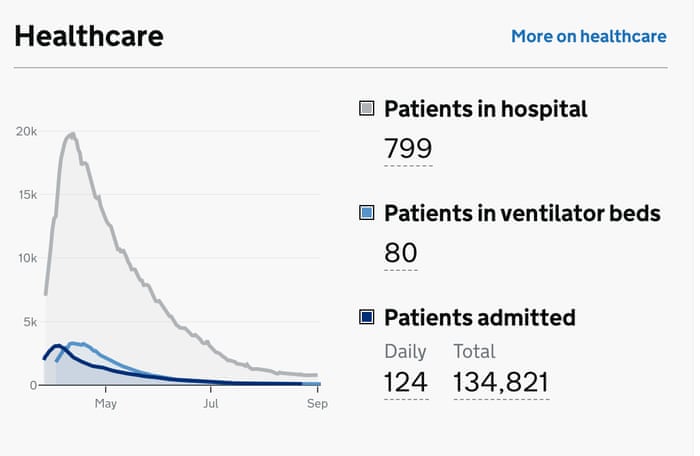Click the Patients admitted label
Image resolution: width=700 pixels, height=456 pixels.
[480, 317]
